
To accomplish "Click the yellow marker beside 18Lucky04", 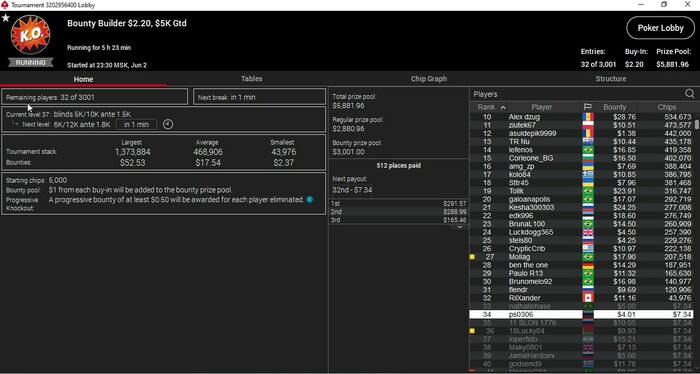I will coord(472,331).
